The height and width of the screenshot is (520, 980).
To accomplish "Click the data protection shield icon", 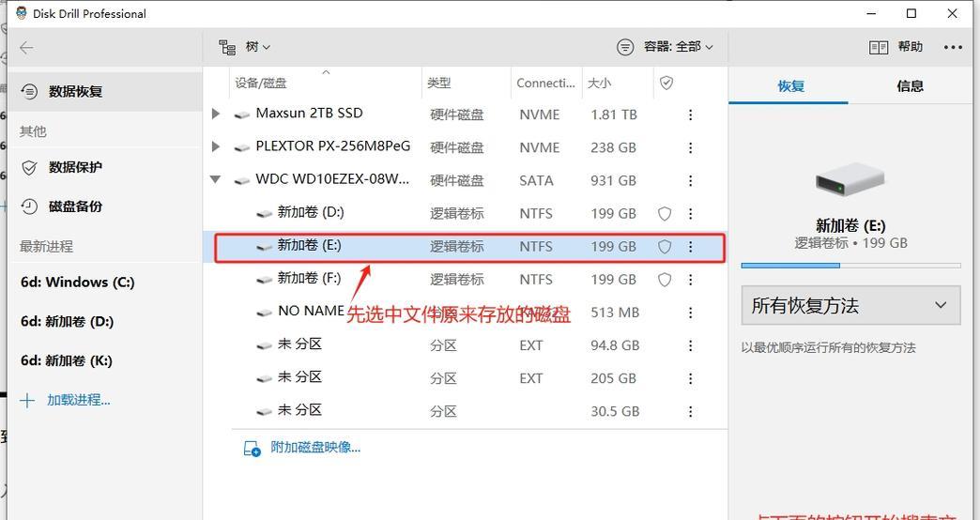I will tap(29, 167).
